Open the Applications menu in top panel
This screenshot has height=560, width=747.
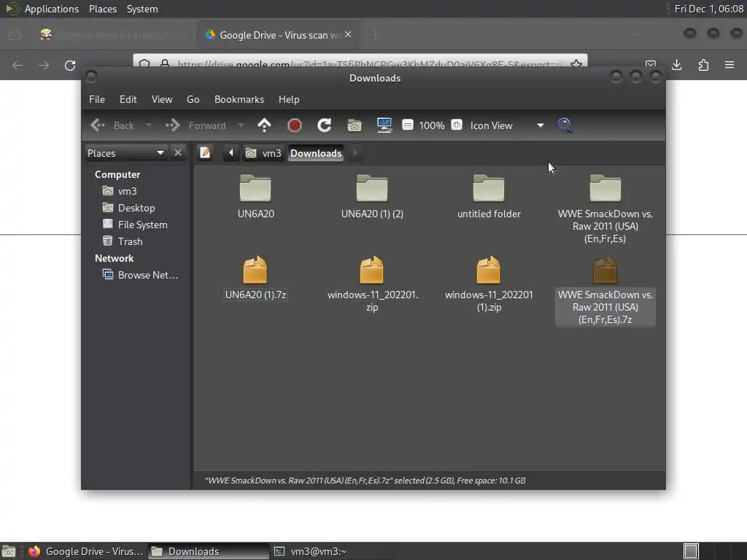(52, 9)
